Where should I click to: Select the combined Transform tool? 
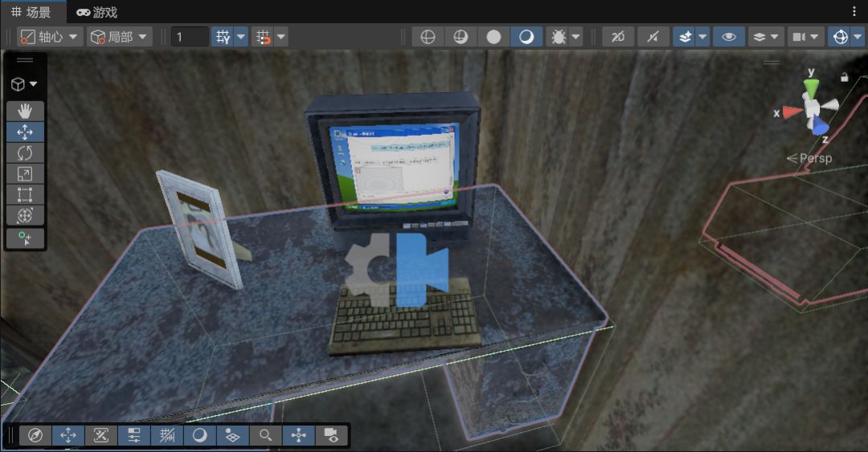click(x=25, y=216)
